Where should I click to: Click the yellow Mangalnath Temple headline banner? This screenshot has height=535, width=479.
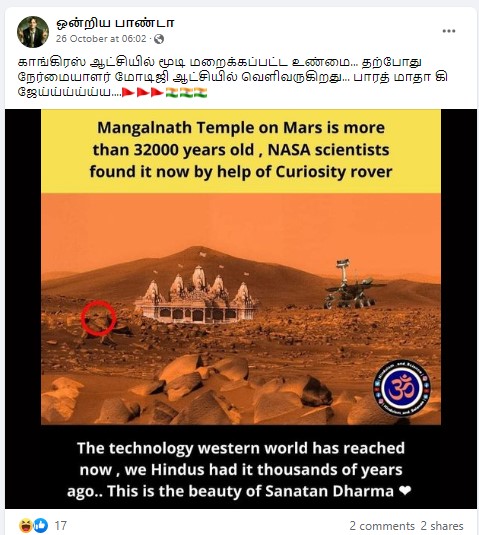tap(241, 151)
